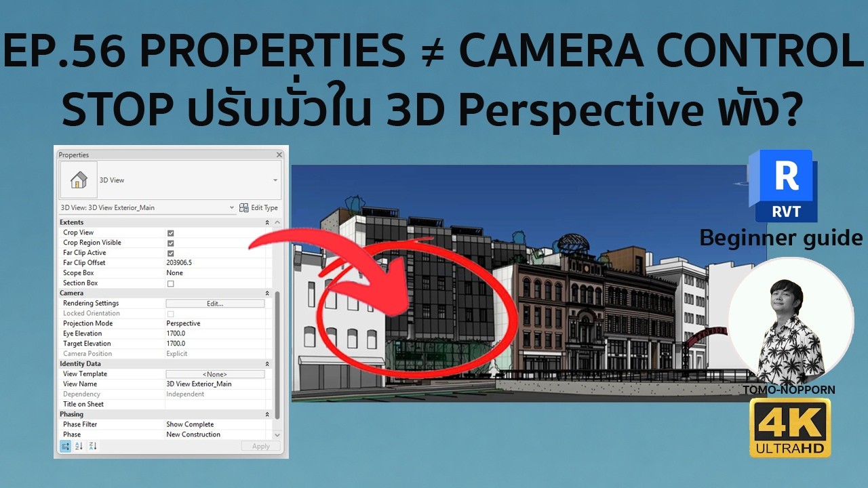This screenshot has width=868, height=488.
Task: Click the Rendering Settings property label
Action: tap(91, 304)
